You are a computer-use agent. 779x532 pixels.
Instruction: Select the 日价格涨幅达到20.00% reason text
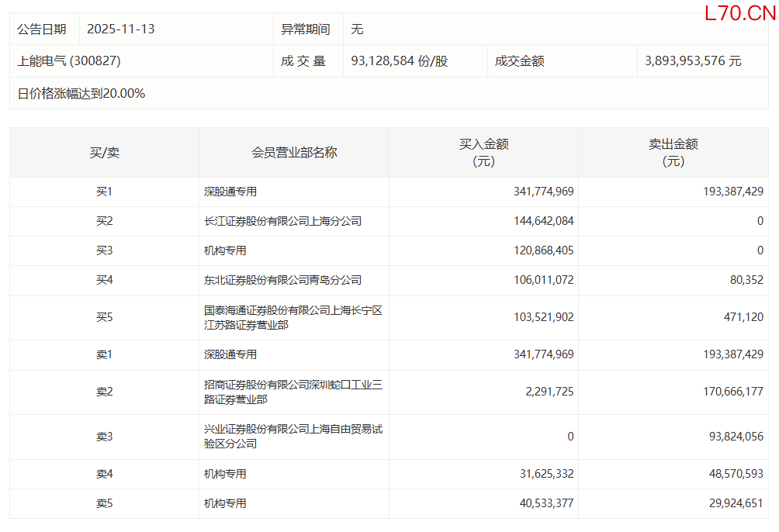(81, 93)
